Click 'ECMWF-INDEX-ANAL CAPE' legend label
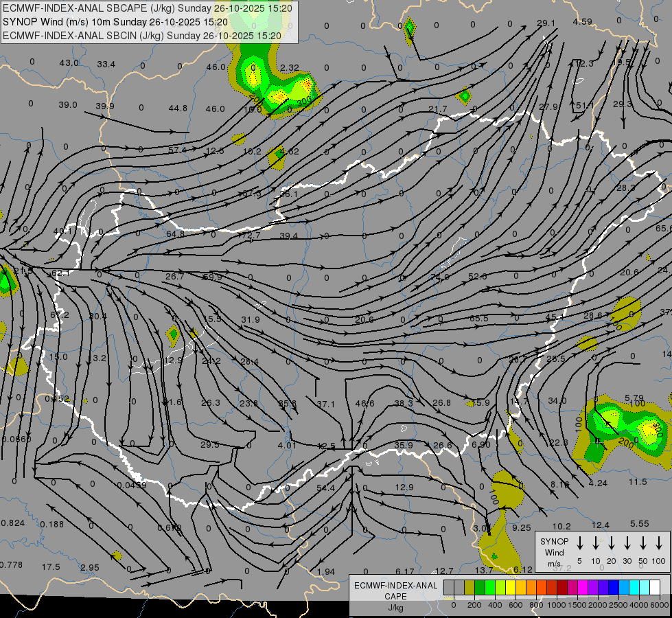Viewport: 672px width, 618px height. (395, 591)
